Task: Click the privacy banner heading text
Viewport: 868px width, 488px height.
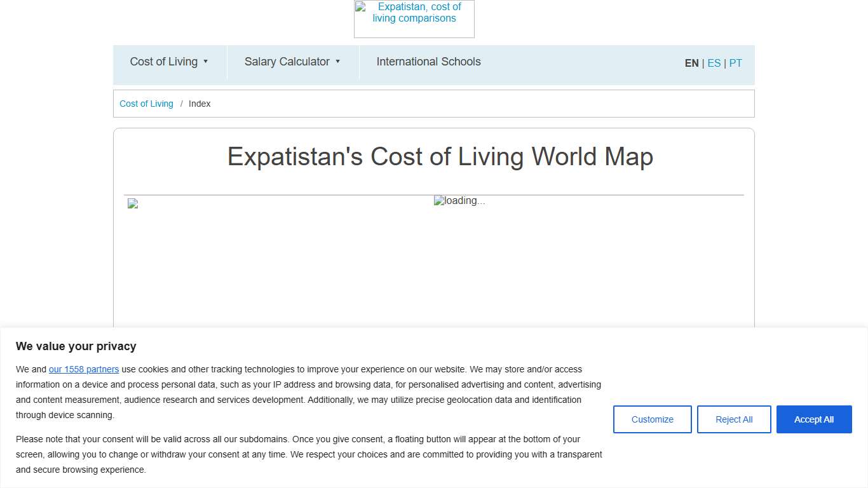Action: pos(76,346)
